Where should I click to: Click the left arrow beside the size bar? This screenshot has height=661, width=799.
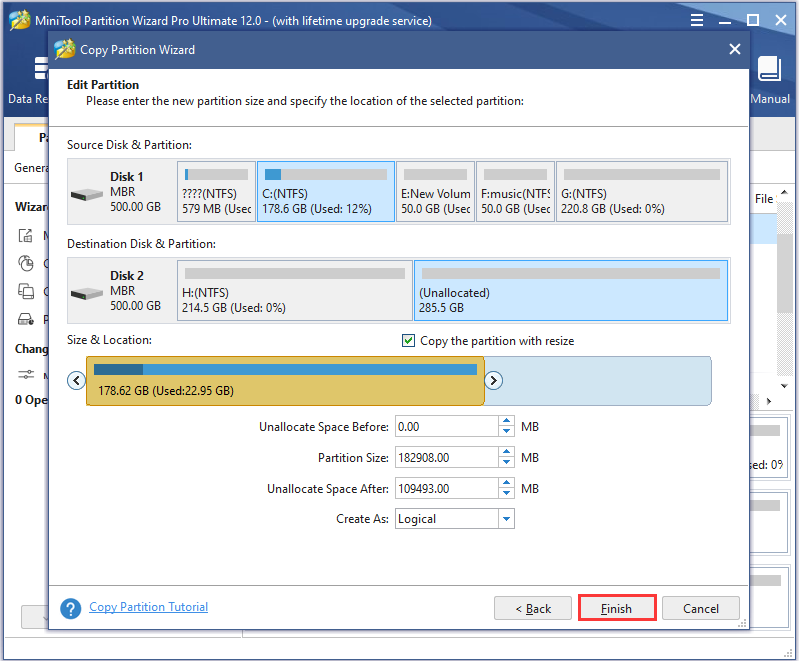[x=76, y=380]
